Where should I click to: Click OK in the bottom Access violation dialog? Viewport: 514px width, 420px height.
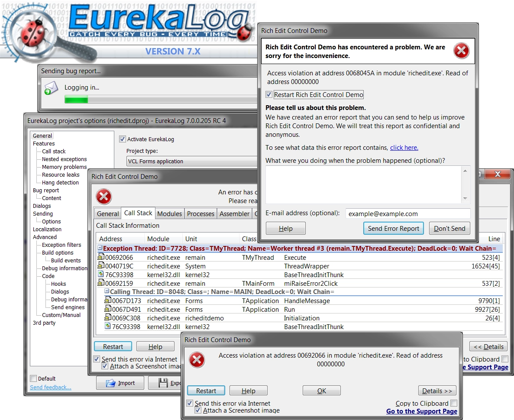[322, 391]
